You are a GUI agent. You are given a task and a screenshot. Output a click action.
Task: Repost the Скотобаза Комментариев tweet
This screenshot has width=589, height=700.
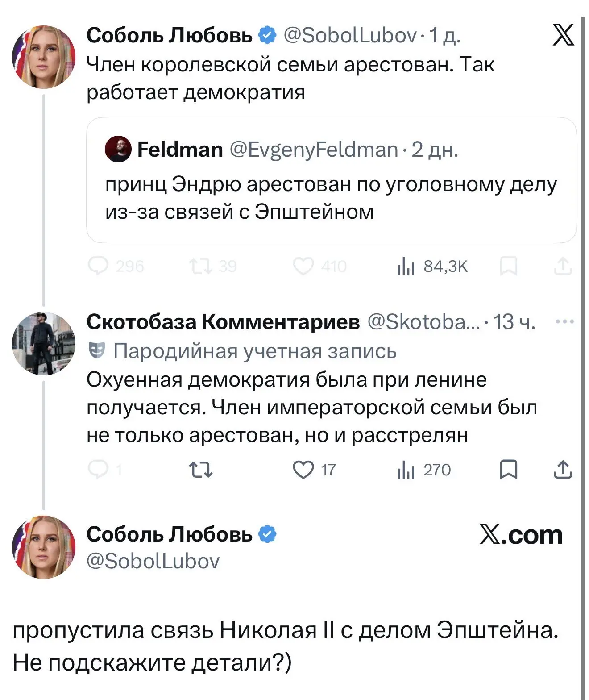[x=201, y=470]
